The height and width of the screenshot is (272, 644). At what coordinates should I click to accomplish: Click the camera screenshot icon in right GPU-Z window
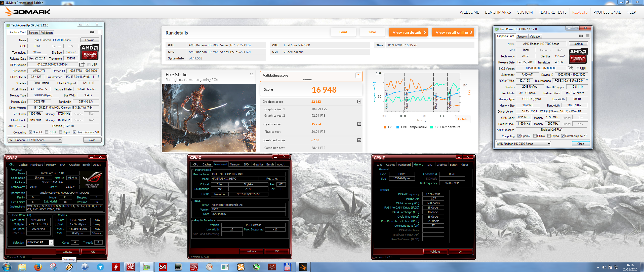point(581,36)
